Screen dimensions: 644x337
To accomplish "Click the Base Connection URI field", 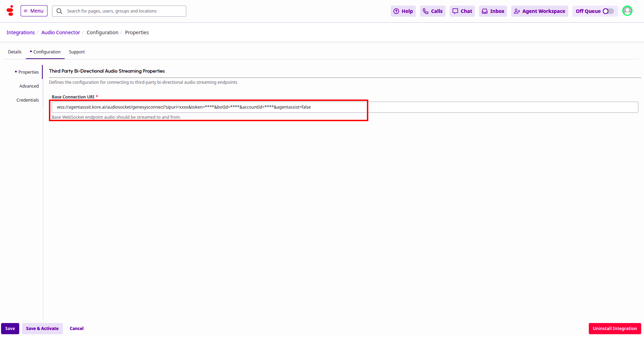I will click(x=345, y=107).
